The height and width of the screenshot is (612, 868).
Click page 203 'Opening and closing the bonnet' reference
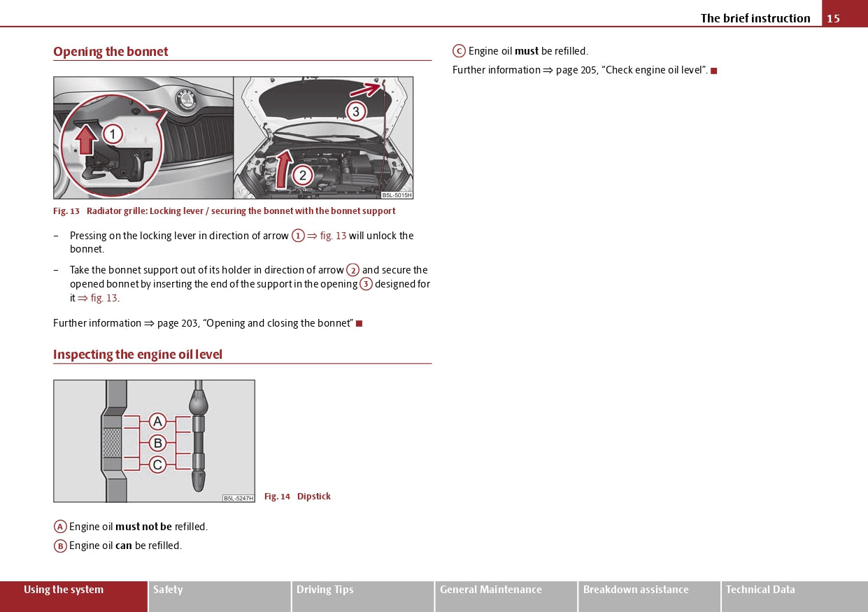[255, 323]
